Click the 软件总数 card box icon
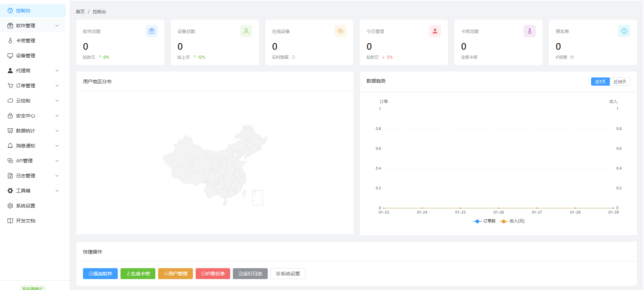 152,31
